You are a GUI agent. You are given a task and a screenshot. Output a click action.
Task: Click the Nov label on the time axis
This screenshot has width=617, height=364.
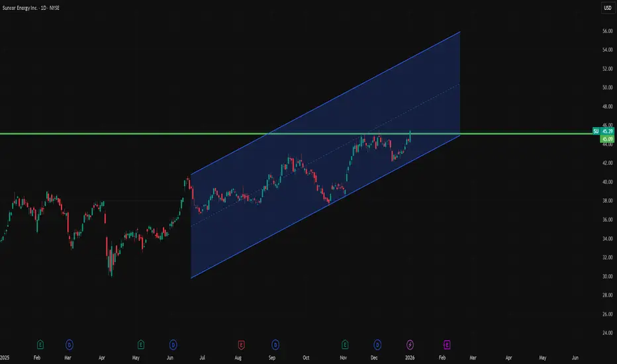pos(344,357)
